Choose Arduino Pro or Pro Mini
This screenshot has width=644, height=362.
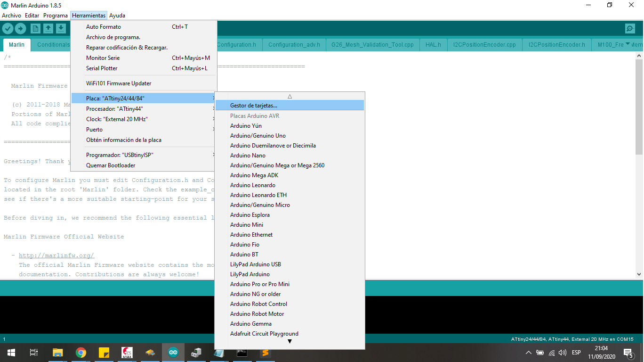tap(290, 284)
